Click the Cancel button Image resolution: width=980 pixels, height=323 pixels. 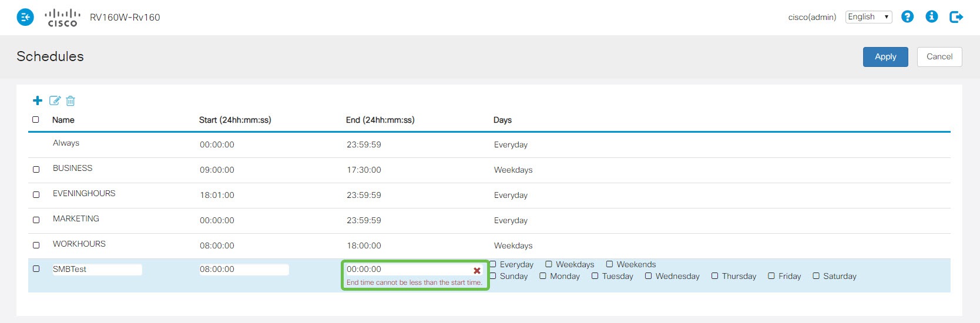click(939, 57)
